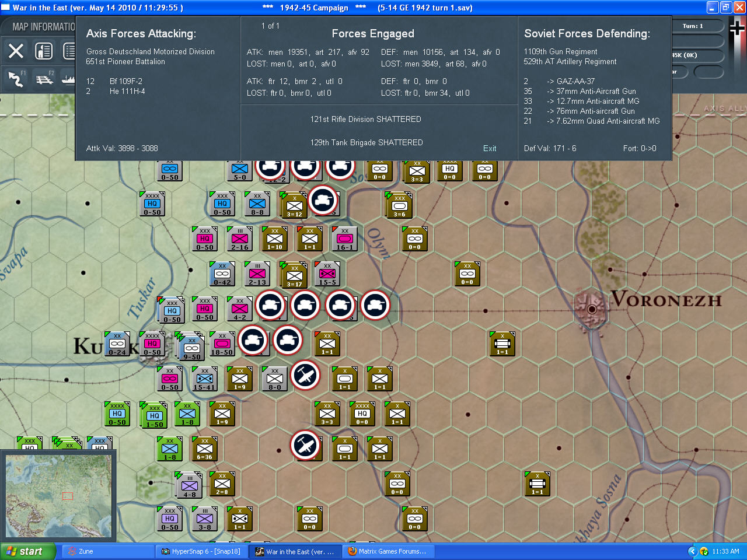Click the Forces Engaged heading

373,34
